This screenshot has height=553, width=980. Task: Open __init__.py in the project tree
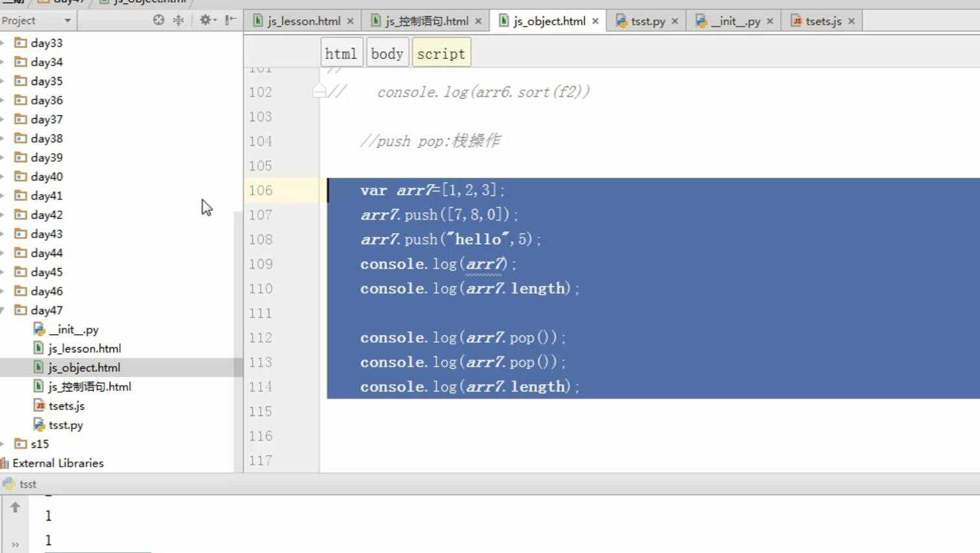click(73, 329)
